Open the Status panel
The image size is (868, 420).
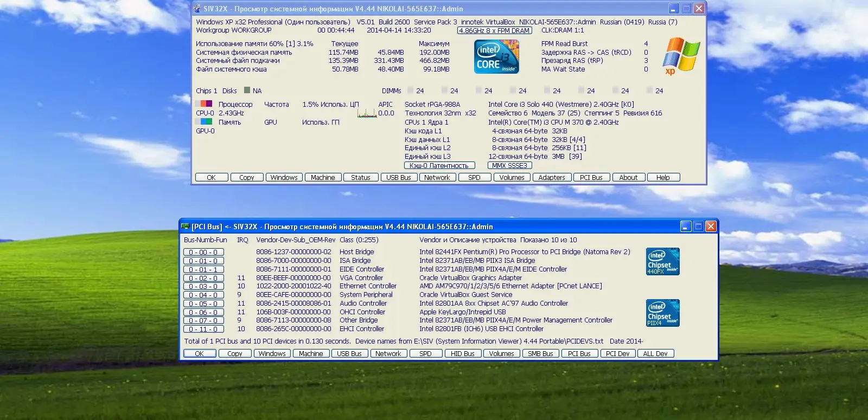(360, 178)
